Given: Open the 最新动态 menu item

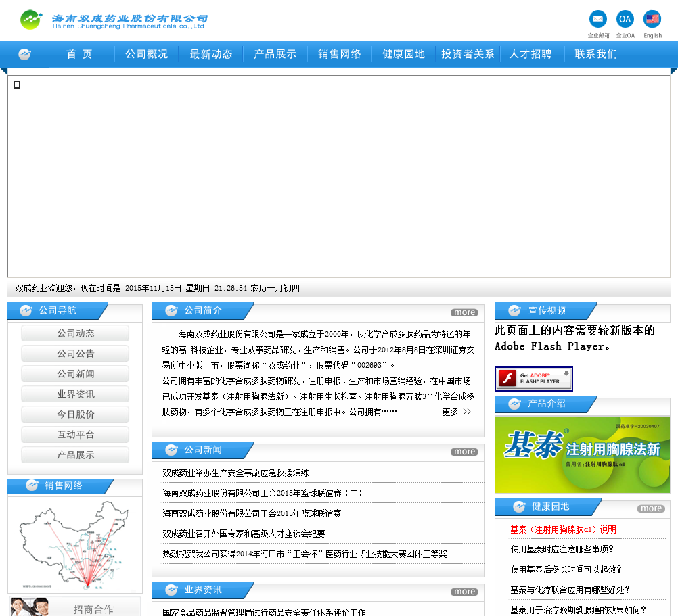Looking at the screenshot, I should click(x=211, y=54).
